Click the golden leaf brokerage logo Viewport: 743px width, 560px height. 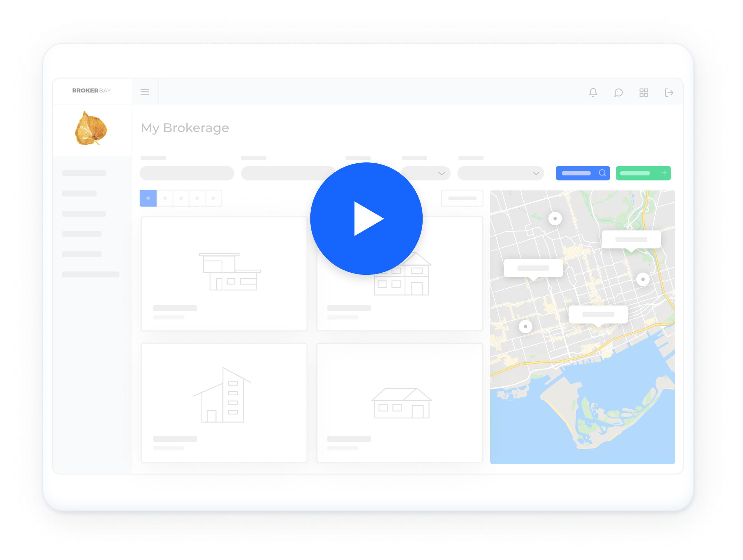tap(91, 128)
